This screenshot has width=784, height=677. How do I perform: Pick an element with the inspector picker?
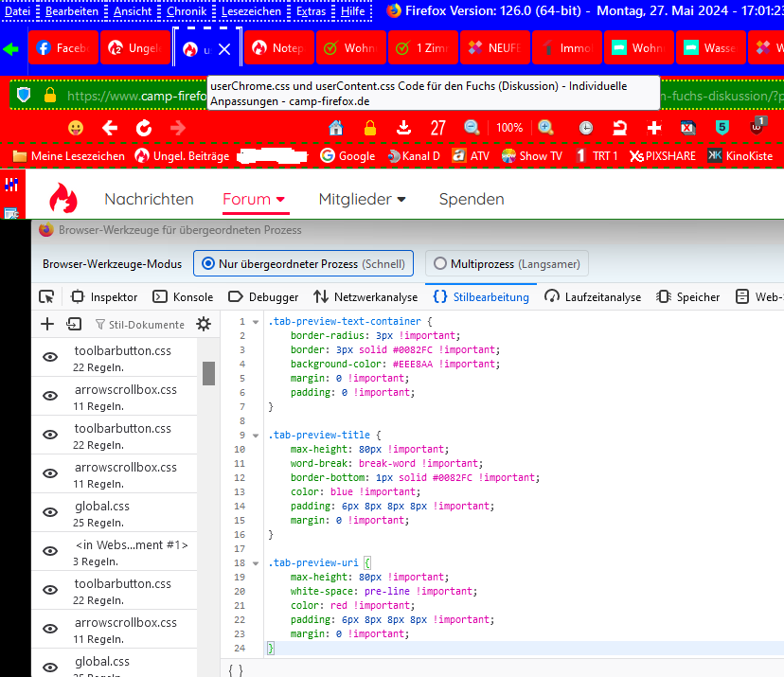(x=46, y=296)
